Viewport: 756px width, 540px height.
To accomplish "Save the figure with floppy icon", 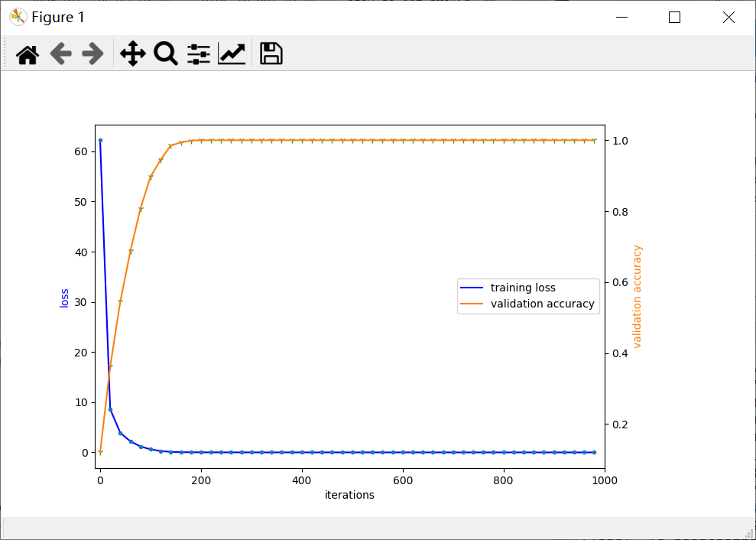I will pyautogui.click(x=271, y=54).
